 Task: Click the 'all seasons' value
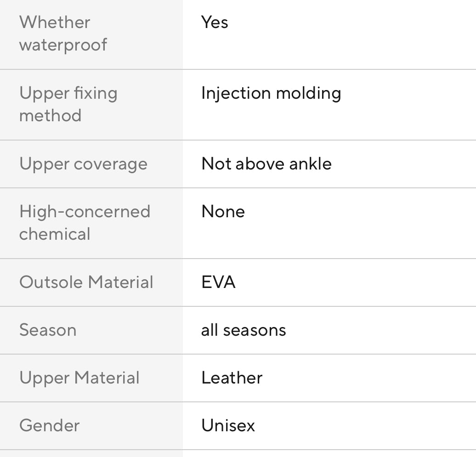(x=244, y=330)
